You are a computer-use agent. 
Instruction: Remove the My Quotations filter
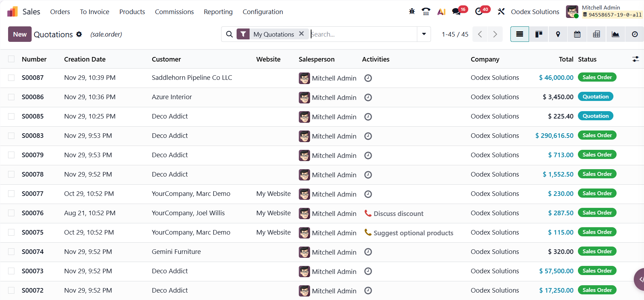tap(301, 34)
